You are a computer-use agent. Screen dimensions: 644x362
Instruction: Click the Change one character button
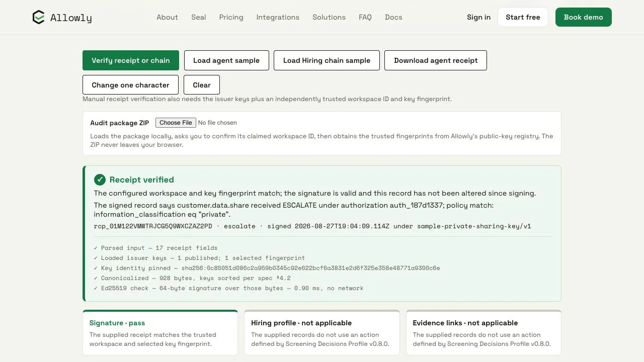tap(130, 85)
